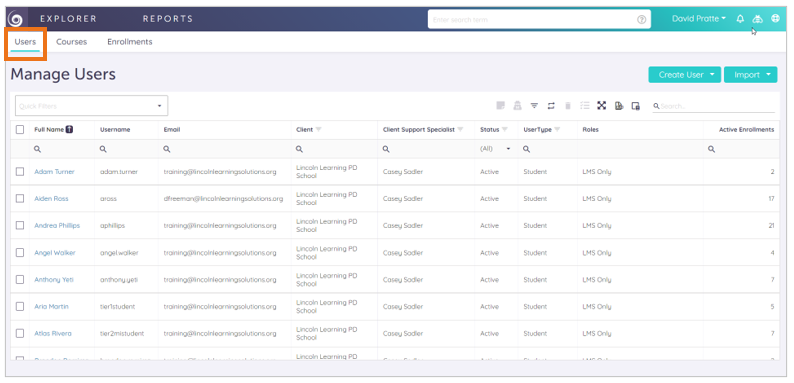This screenshot has width=794, height=383.
Task: Open Aiden Ross's user profile link
Action: click(51, 199)
